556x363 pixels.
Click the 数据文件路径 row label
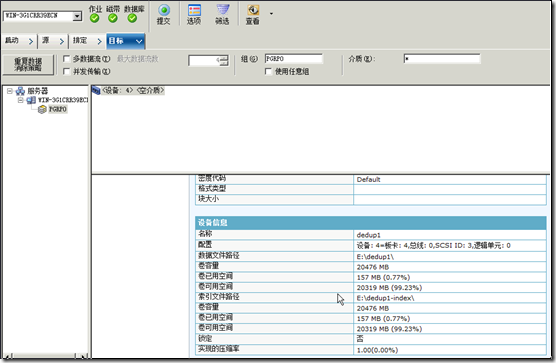tap(218, 255)
